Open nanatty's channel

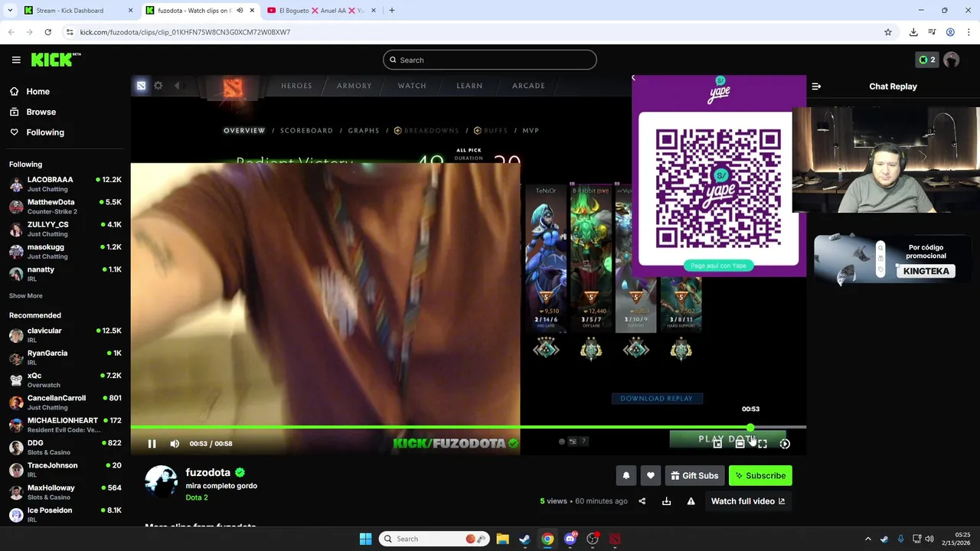(65, 274)
